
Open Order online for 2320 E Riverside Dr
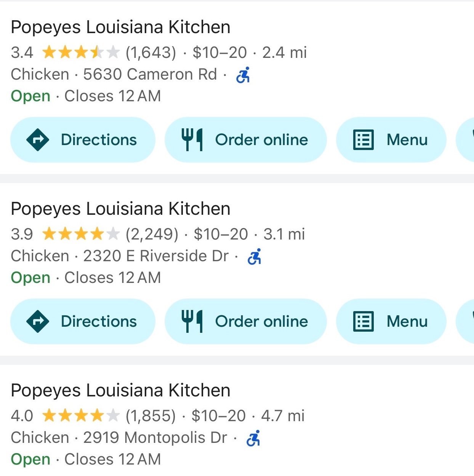[x=261, y=321]
